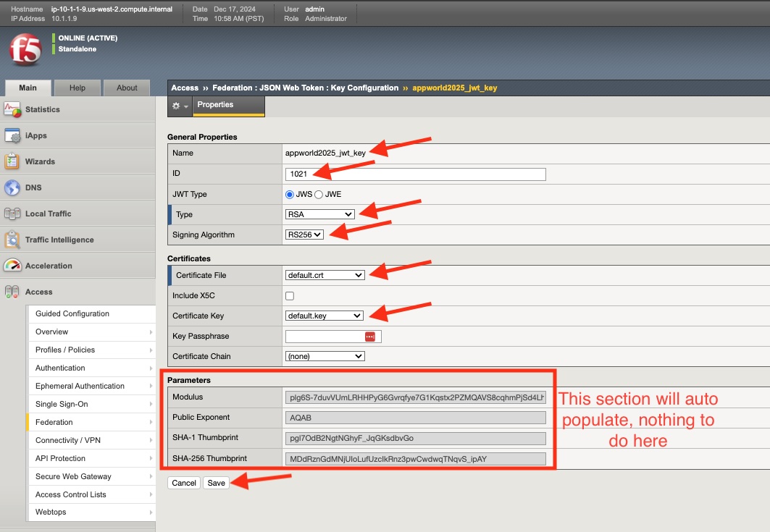The image size is (770, 532).
Task: Click the Local Traffic servers icon
Action: click(x=12, y=214)
